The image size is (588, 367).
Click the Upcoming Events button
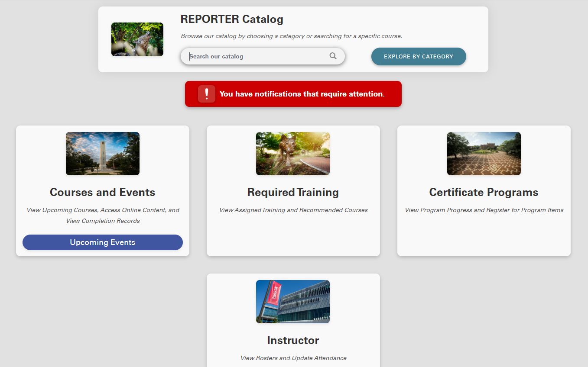[x=103, y=242]
